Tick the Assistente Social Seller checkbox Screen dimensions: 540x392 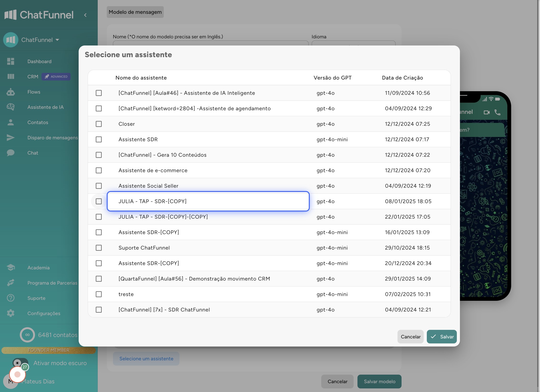point(99,186)
